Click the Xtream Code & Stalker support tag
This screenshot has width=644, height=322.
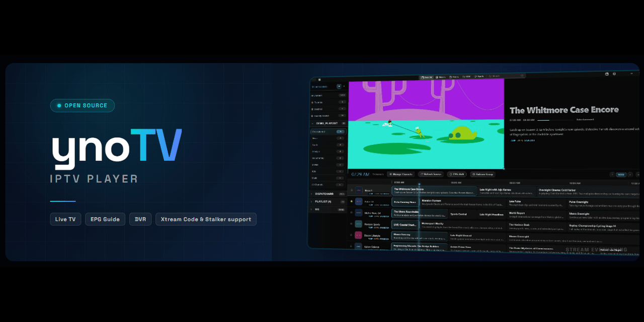point(206,219)
